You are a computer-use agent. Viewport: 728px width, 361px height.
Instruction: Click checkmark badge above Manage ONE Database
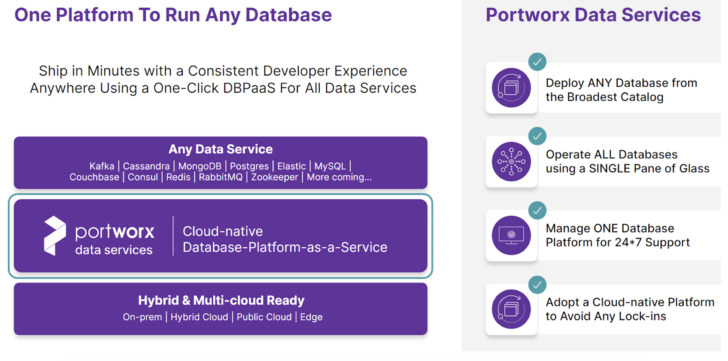coord(537,210)
